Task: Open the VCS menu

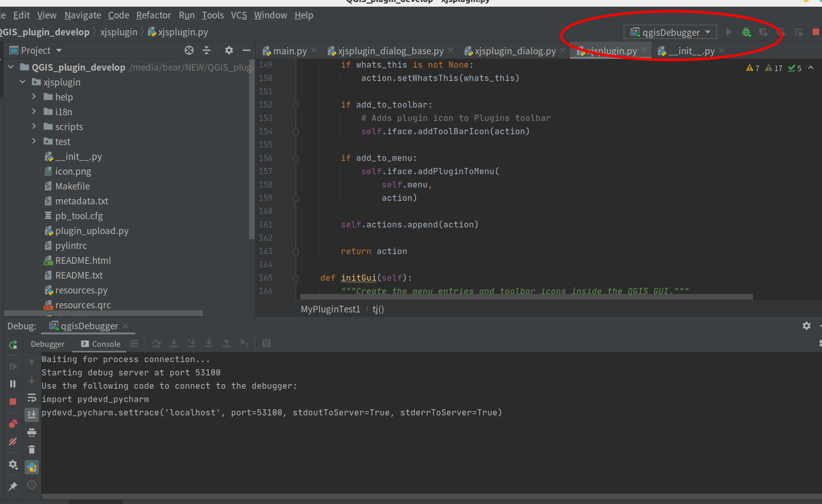Action: [x=239, y=15]
